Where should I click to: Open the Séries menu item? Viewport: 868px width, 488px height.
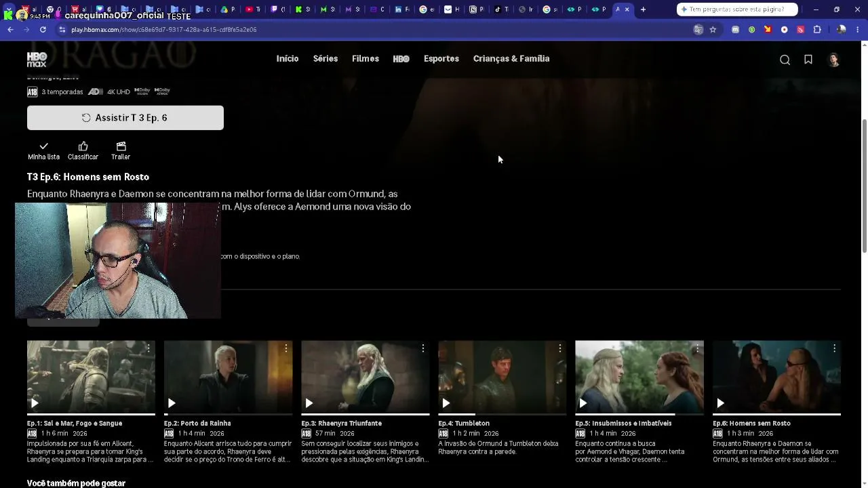pos(325,59)
